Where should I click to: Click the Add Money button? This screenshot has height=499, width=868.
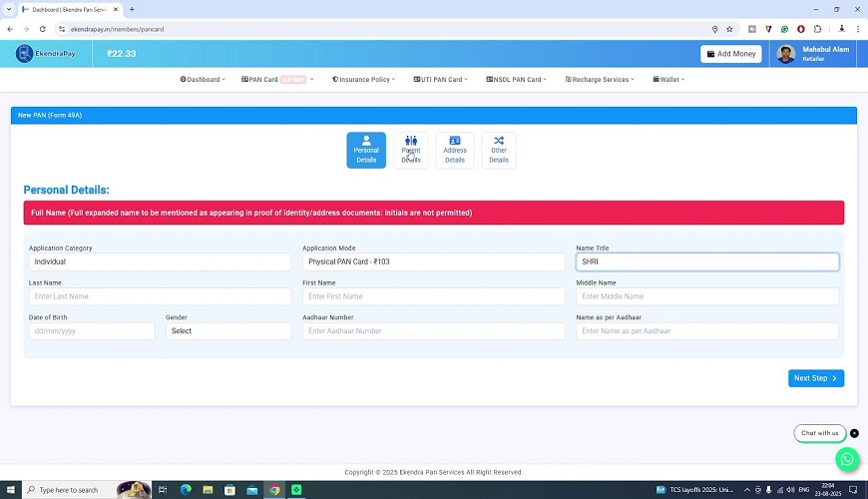pos(730,54)
